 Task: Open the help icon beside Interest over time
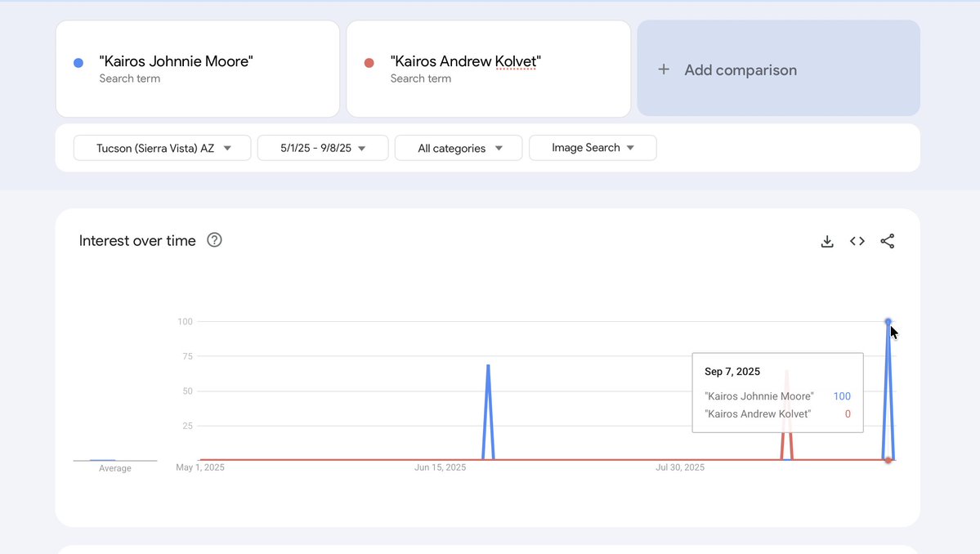(x=214, y=240)
